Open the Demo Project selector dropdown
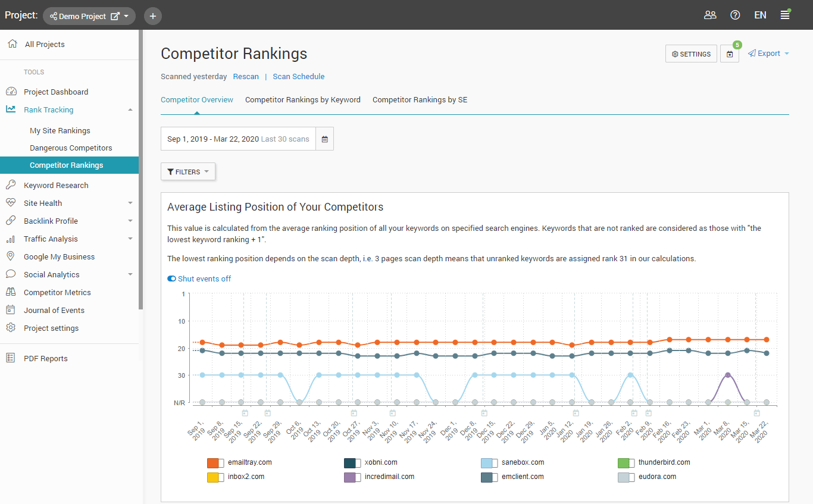The image size is (813, 504). click(89, 16)
